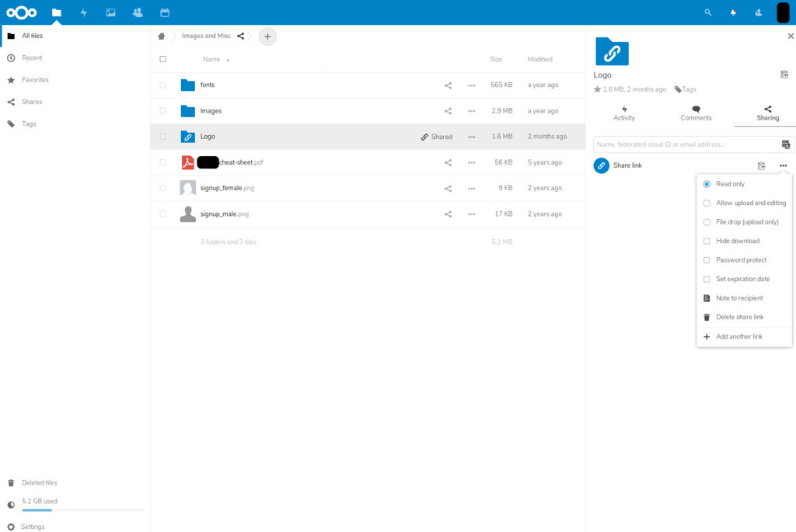Sort files by Name column header

pyautogui.click(x=211, y=59)
